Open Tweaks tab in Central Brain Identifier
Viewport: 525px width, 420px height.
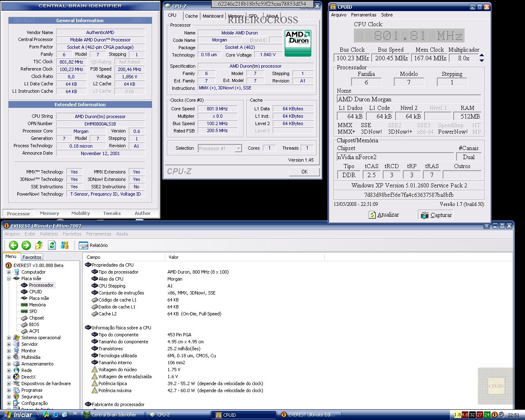[x=112, y=213]
